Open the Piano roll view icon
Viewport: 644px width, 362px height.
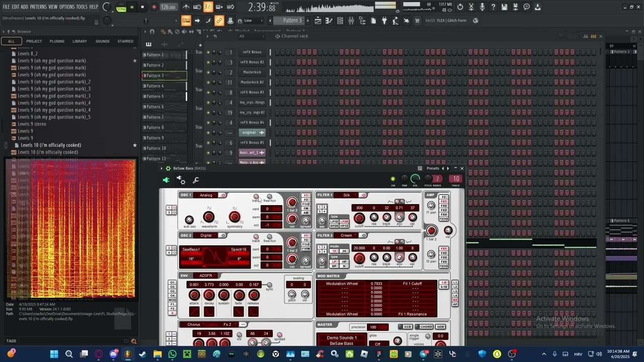329,21
